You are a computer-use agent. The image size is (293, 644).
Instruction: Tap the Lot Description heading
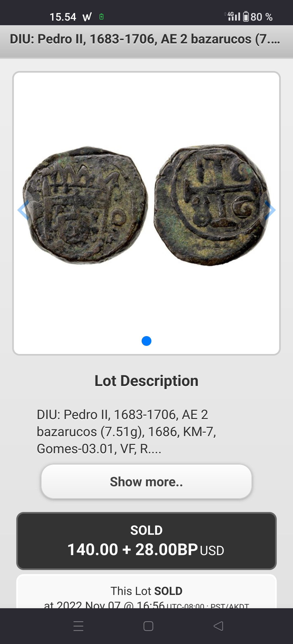click(x=146, y=381)
